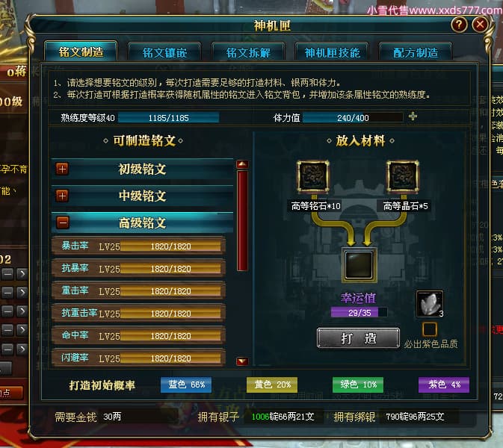Open the 神机匣技能 tab
Image resolution: width=503 pixels, height=448 pixels.
pyautogui.click(x=333, y=52)
